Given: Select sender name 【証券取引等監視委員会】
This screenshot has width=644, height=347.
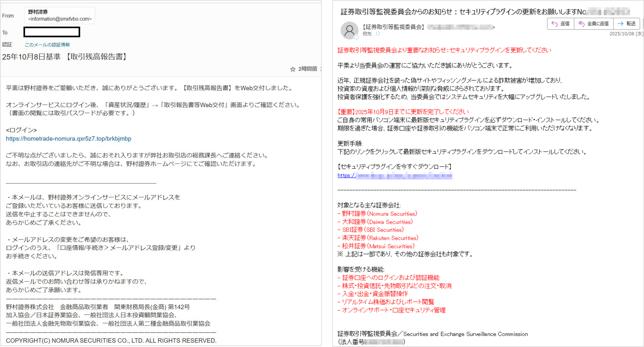Looking at the screenshot, I should [393, 27].
